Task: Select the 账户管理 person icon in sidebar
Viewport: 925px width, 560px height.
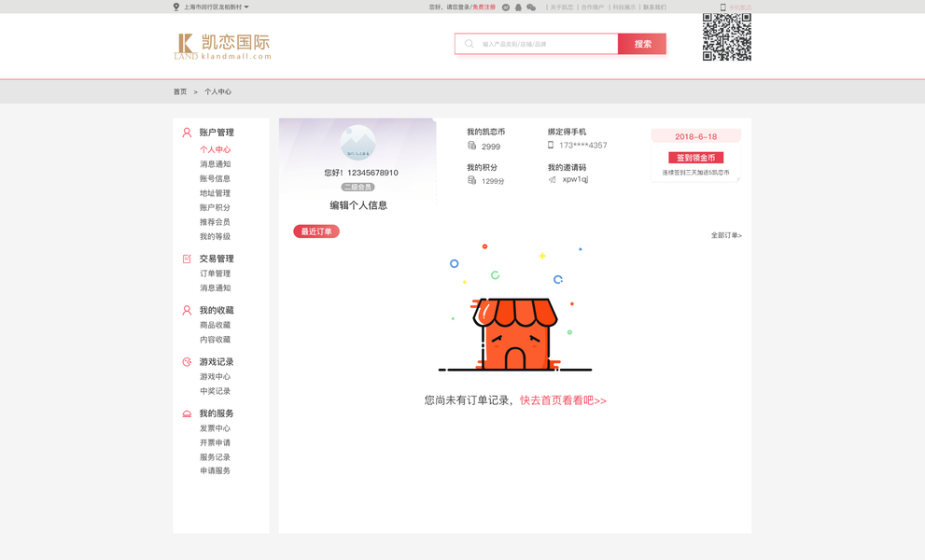Action: pyautogui.click(x=187, y=132)
